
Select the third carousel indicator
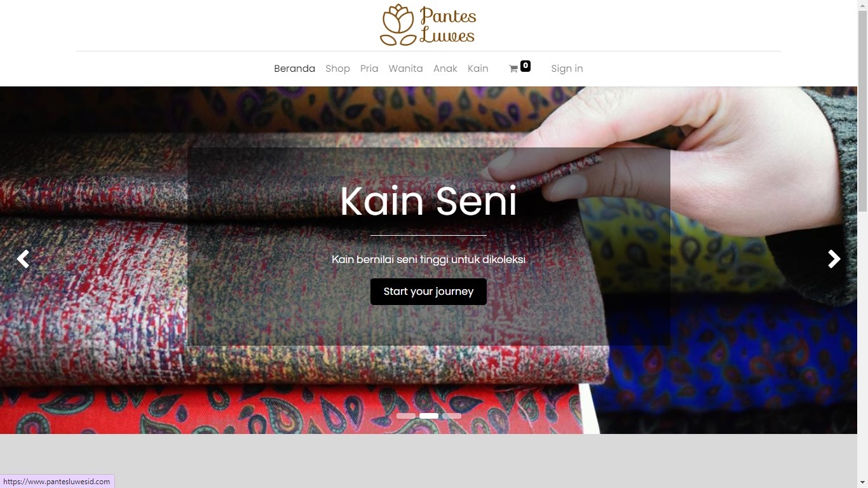coord(452,416)
